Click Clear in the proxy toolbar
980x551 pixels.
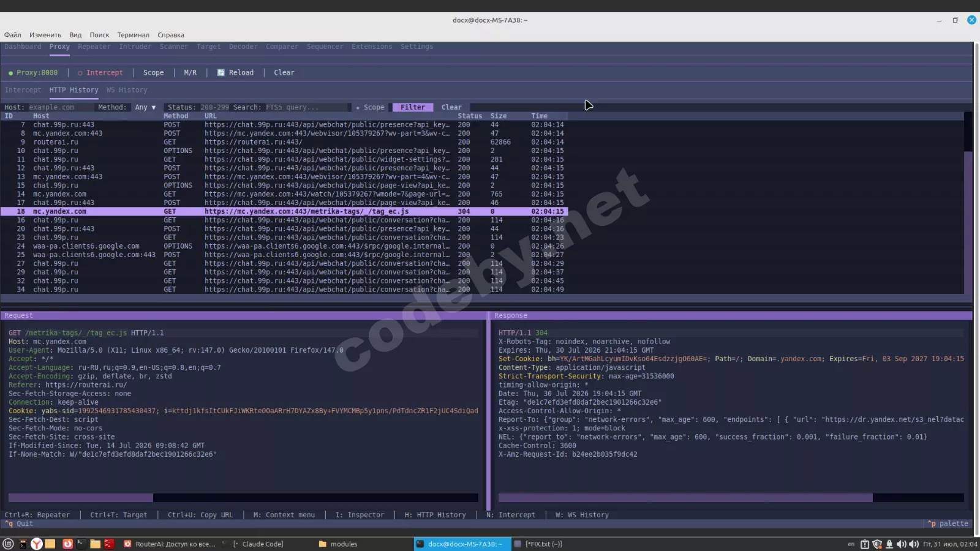284,72
